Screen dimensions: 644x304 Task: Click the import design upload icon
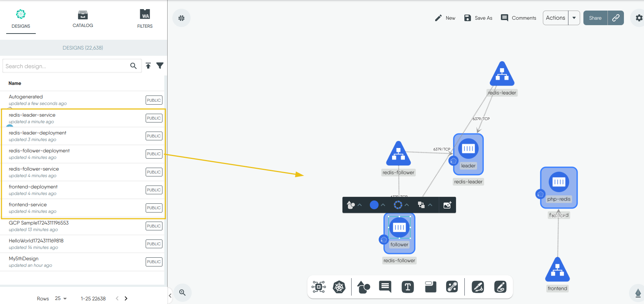click(148, 66)
